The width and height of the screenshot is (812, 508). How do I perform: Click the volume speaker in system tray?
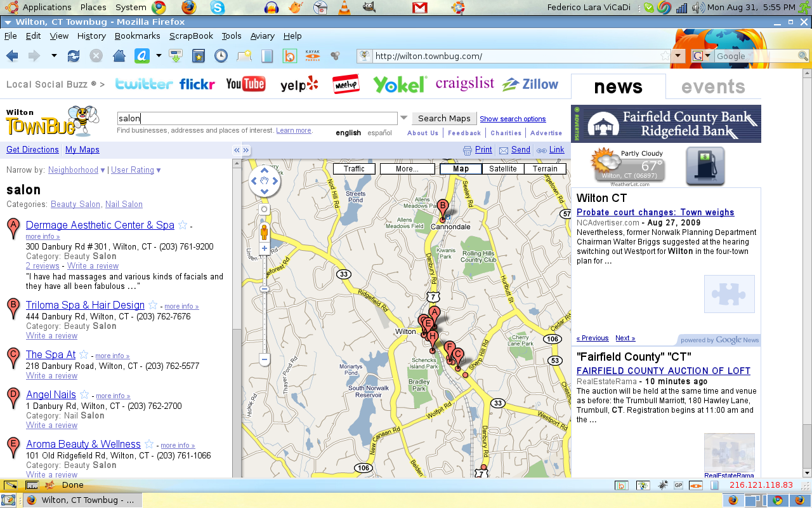click(698, 8)
